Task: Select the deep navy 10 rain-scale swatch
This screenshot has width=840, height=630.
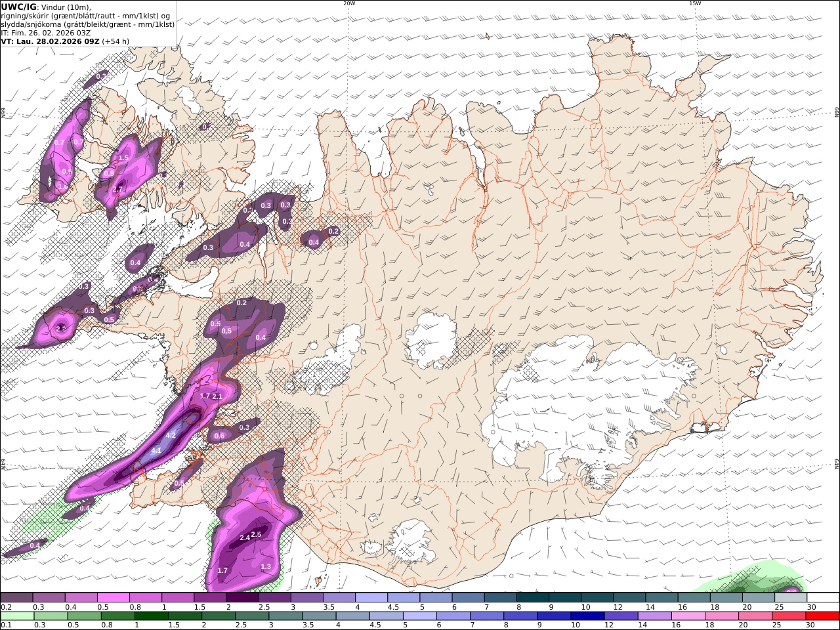Action: pos(586,616)
